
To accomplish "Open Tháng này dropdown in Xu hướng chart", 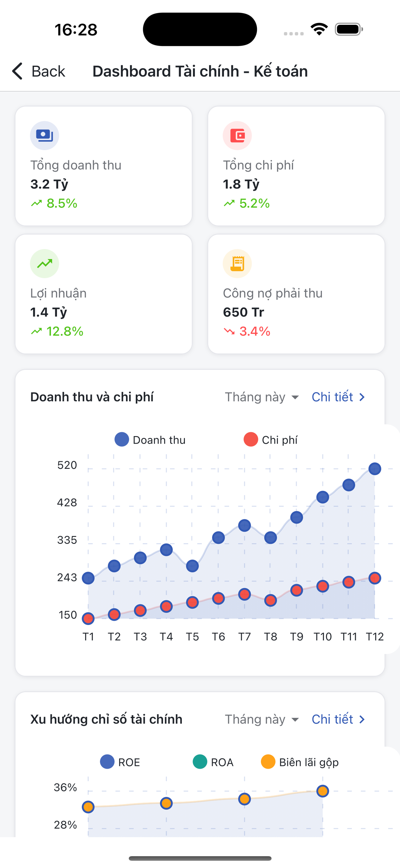I will tap(262, 719).
